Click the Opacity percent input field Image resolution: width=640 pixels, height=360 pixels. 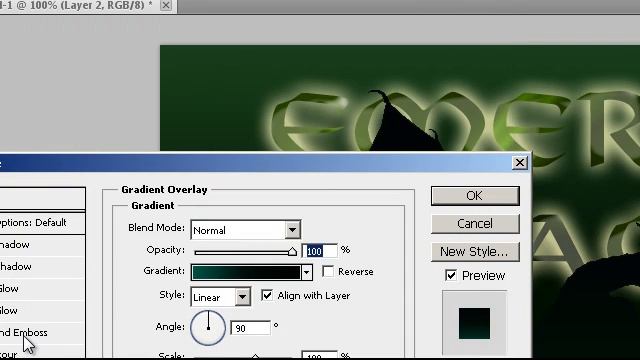(320, 251)
